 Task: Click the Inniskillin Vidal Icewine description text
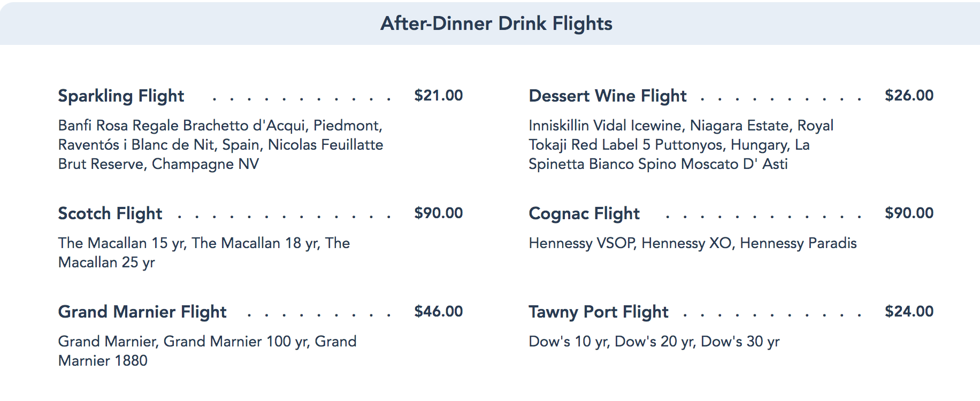[x=680, y=144]
